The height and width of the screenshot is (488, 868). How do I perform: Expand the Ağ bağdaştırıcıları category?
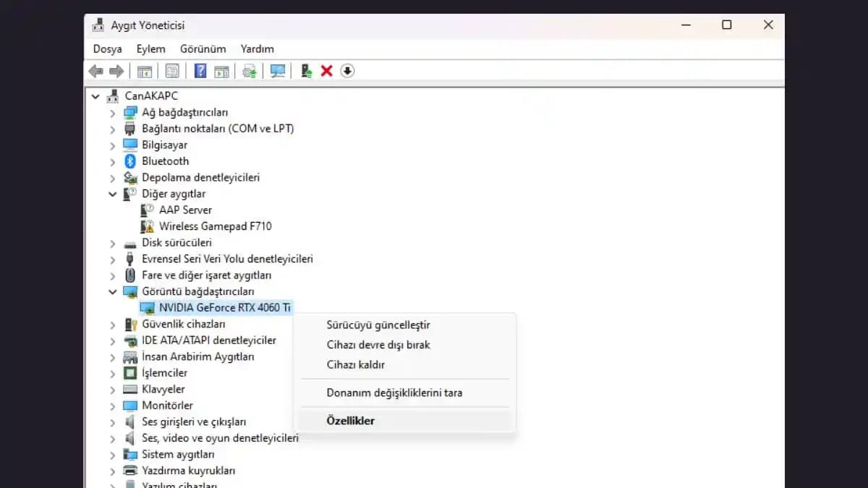click(112, 113)
